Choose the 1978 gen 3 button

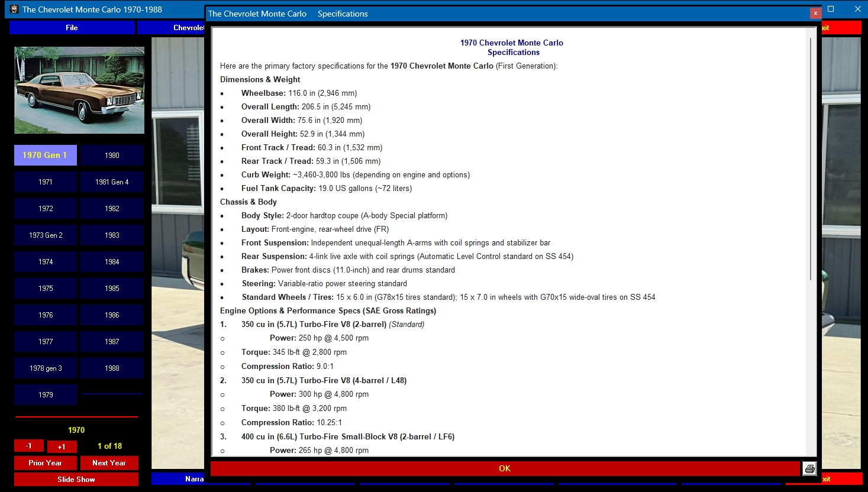pyautogui.click(x=46, y=368)
